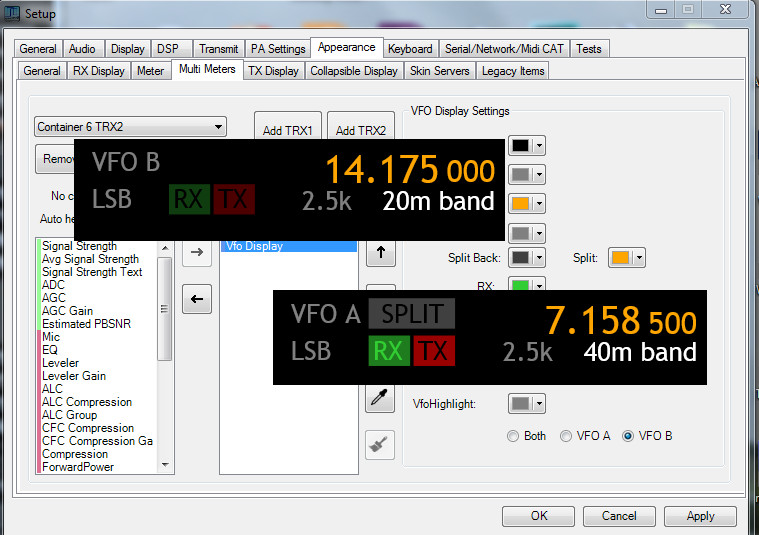Confirm settings with the OK button
This screenshot has width=759, height=535.
click(539, 516)
